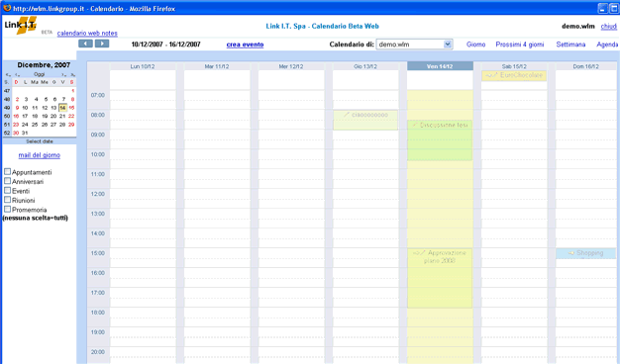Enable the Eventi filter checkbox
The height and width of the screenshot is (364, 620).
pos(7,190)
